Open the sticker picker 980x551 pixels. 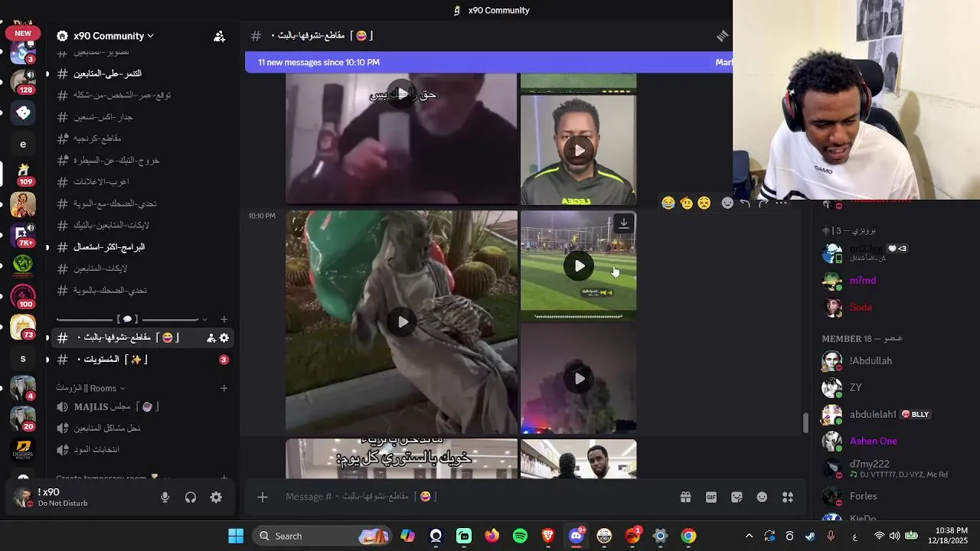(737, 497)
